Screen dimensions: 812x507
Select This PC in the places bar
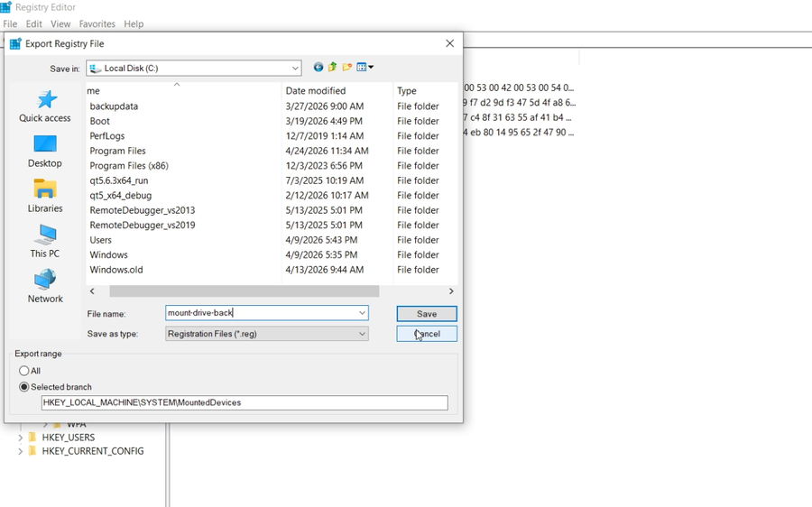tap(45, 242)
